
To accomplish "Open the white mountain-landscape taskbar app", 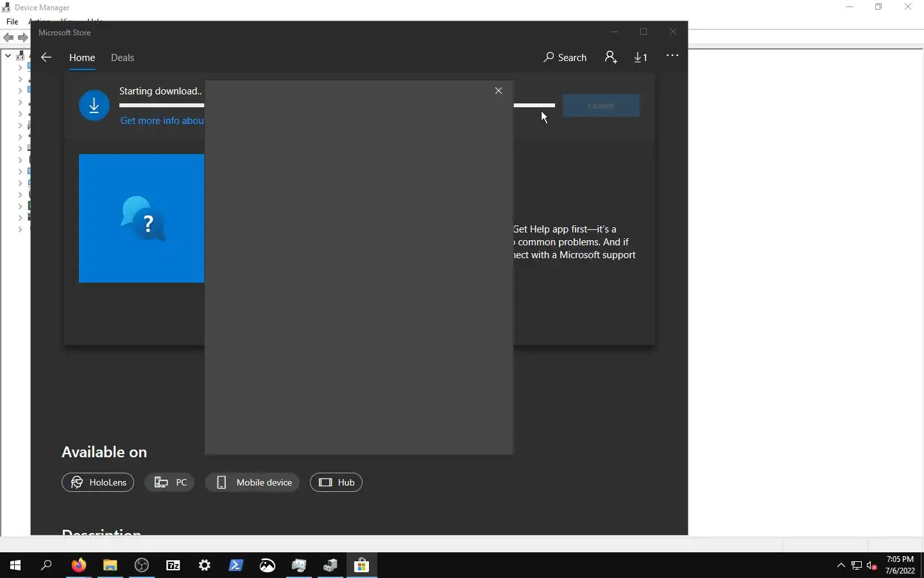I will click(268, 565).
